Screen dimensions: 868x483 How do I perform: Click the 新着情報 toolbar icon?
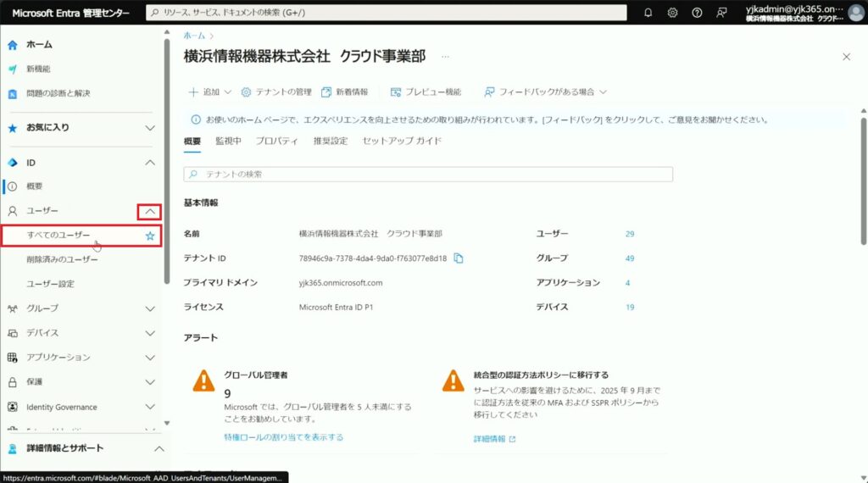click(x=326, y=92)
